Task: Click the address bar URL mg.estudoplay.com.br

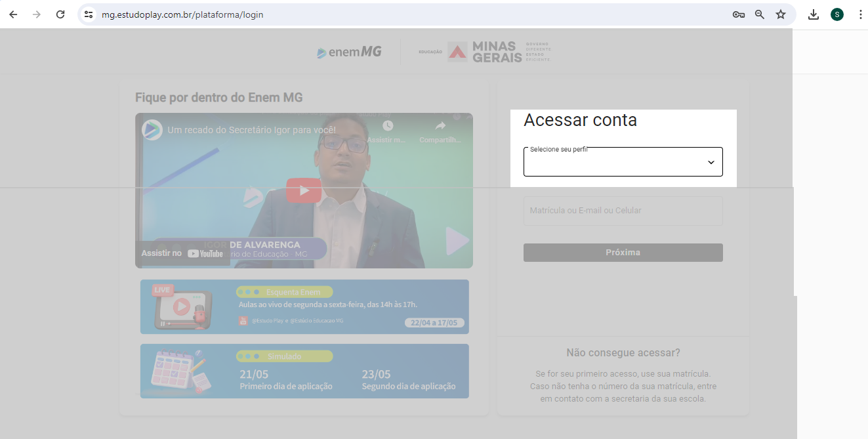Action: coord(182,14)
